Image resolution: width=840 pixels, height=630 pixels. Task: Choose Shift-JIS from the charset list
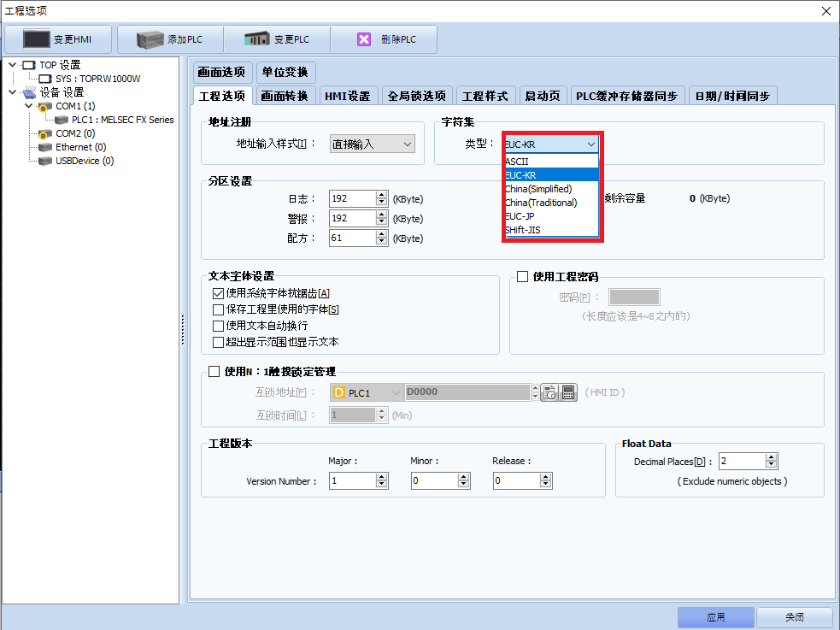tap(523, 230)
